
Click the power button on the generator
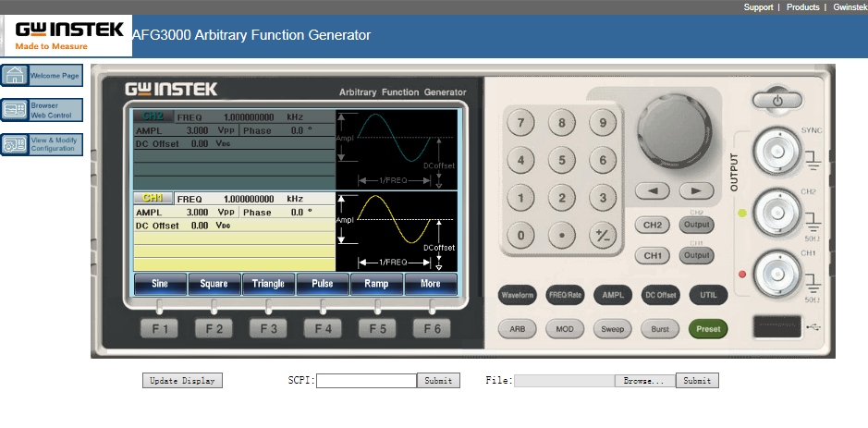(777, 101)
